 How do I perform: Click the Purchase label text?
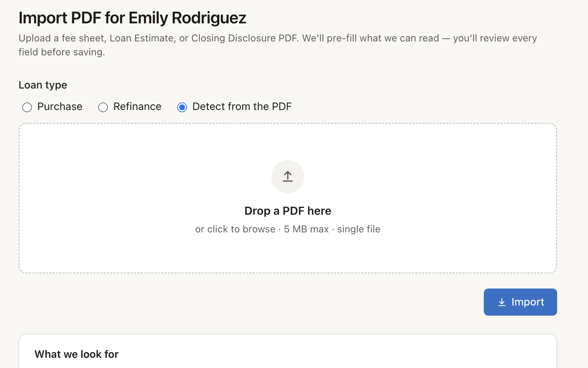pyautogui.click(x=60, y=107)
